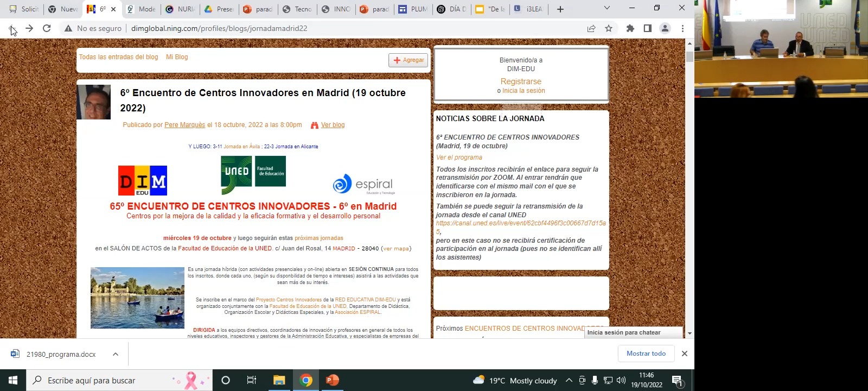Open the browser side panel icon
The image size is (868, 391).
[x=647, y=28]
